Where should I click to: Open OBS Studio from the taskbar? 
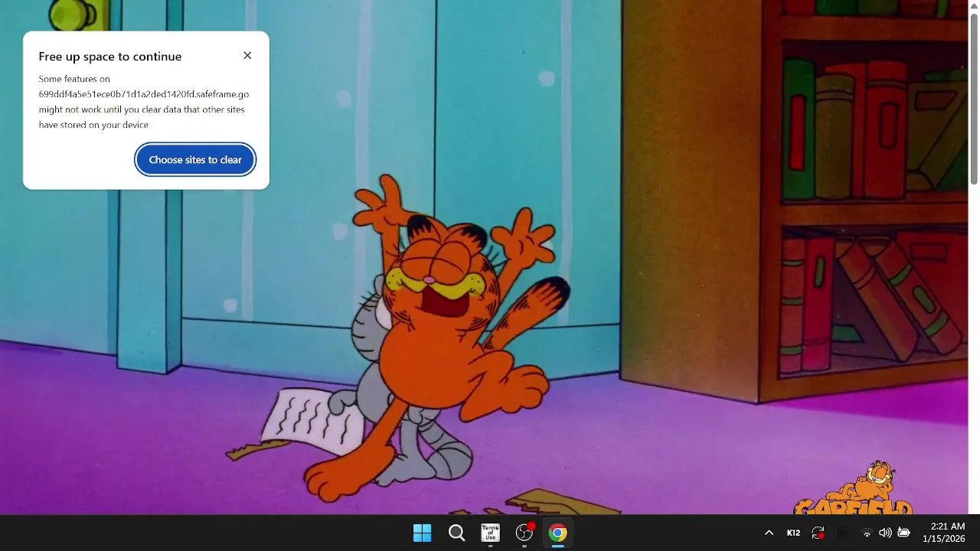[x=524, y=533]
